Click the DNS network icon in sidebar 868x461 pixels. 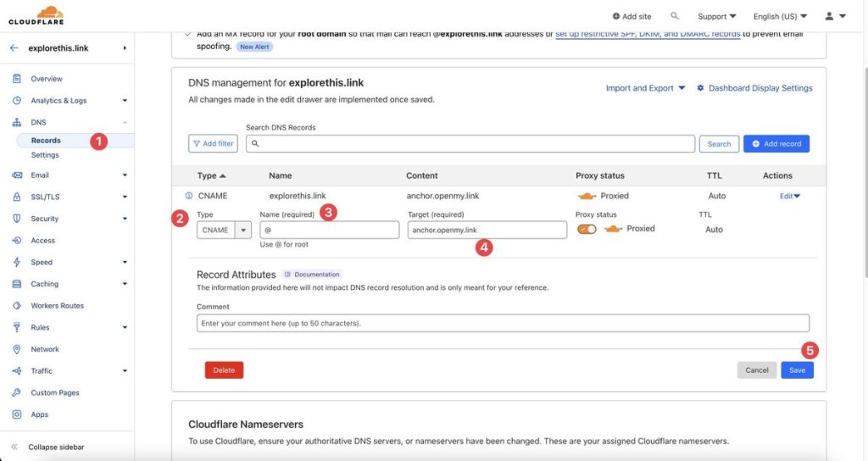[x=17, y=122]
